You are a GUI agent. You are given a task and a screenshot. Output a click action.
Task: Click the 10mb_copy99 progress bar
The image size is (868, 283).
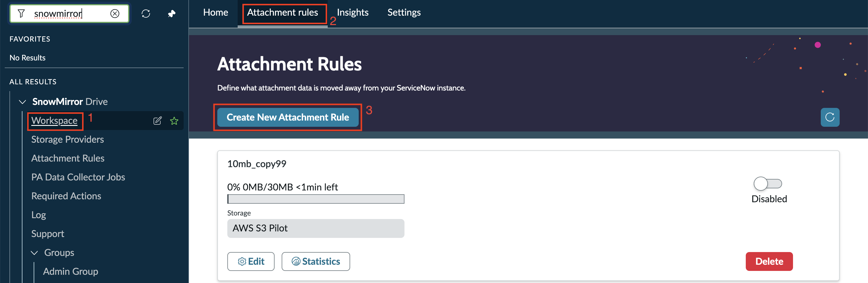click(x=316, y=199)
